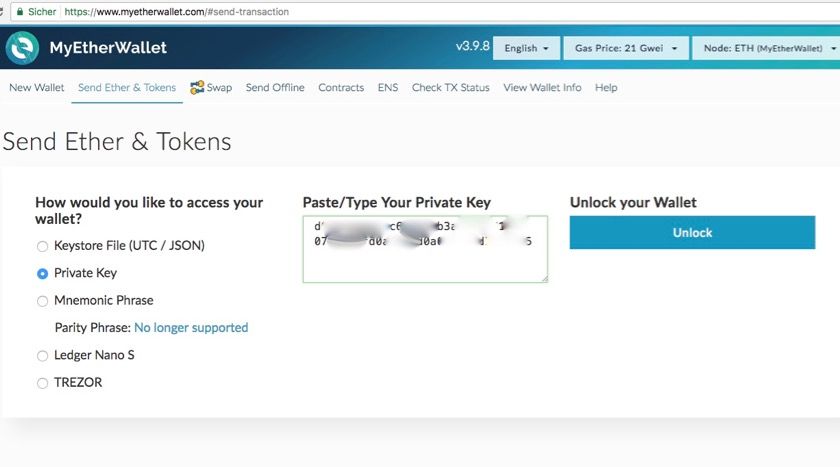Open the Help tab
Image resolution: width=840 pixels, height=467 pixels.
point(606,87)
